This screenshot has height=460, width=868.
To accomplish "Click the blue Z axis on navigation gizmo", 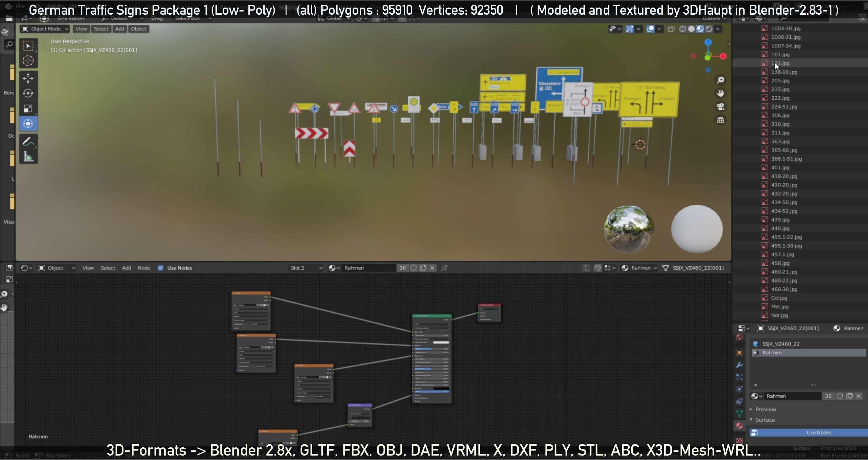I will [708, 42].
